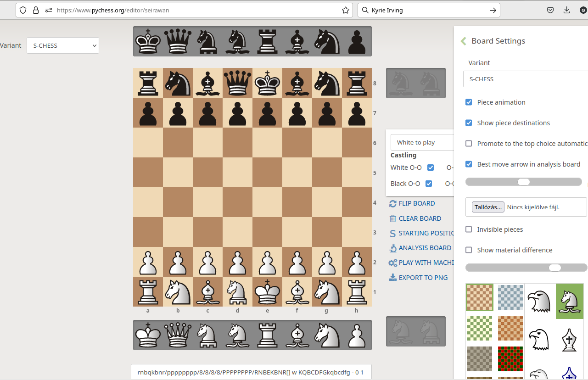
Task: Click the black queen on d8
Action: [x=237, y=83]
